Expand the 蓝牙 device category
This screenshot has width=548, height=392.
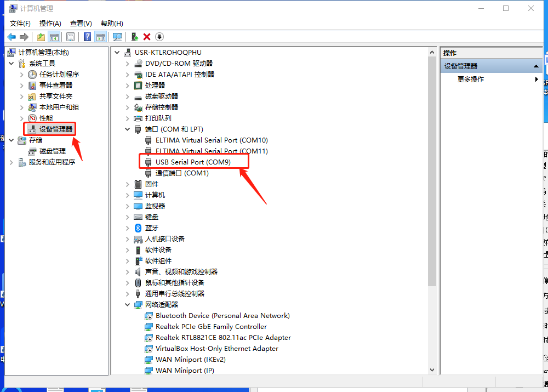click(128, 228)
